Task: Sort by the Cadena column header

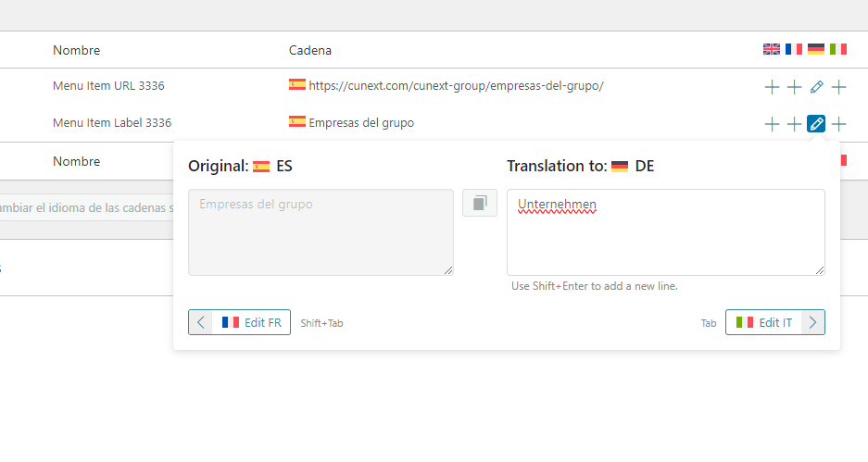Action: click(310, 50)
